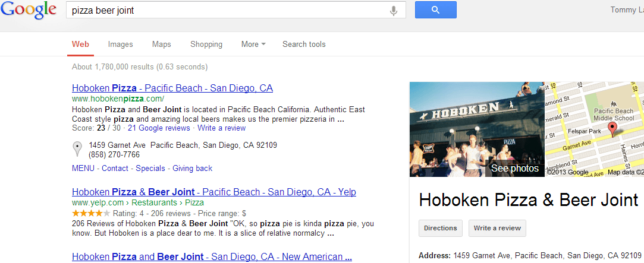The height and width of the screenshot is (263, 644).
Task: Expand the More dropdown menu
Action: pos(253,45)
